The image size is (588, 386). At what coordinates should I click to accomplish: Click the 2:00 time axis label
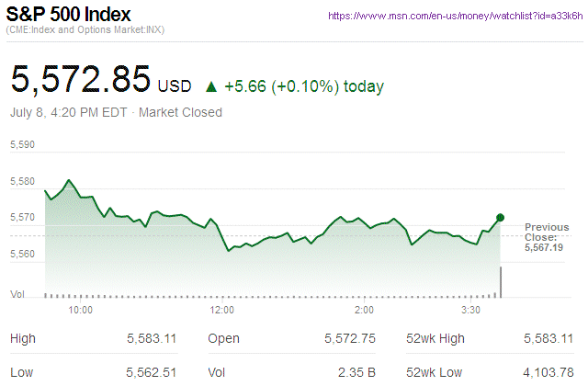tap(363, 310)
